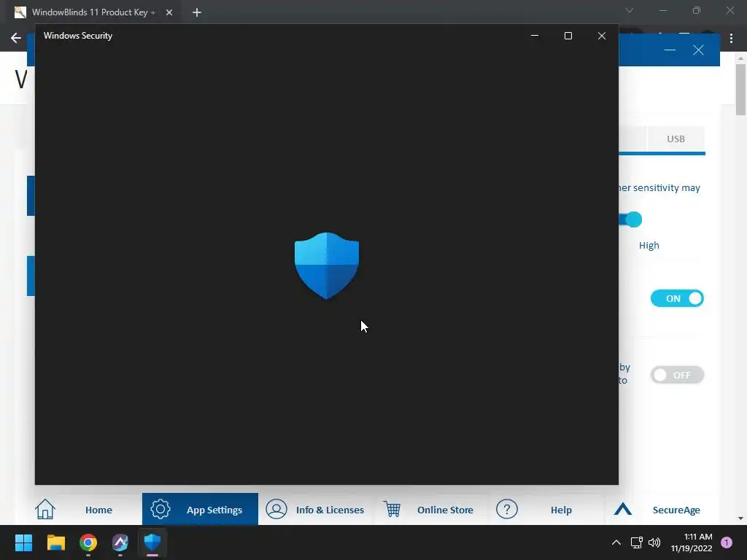Open Info & Licenses label

pyautogui.click(x=330, y=510)
